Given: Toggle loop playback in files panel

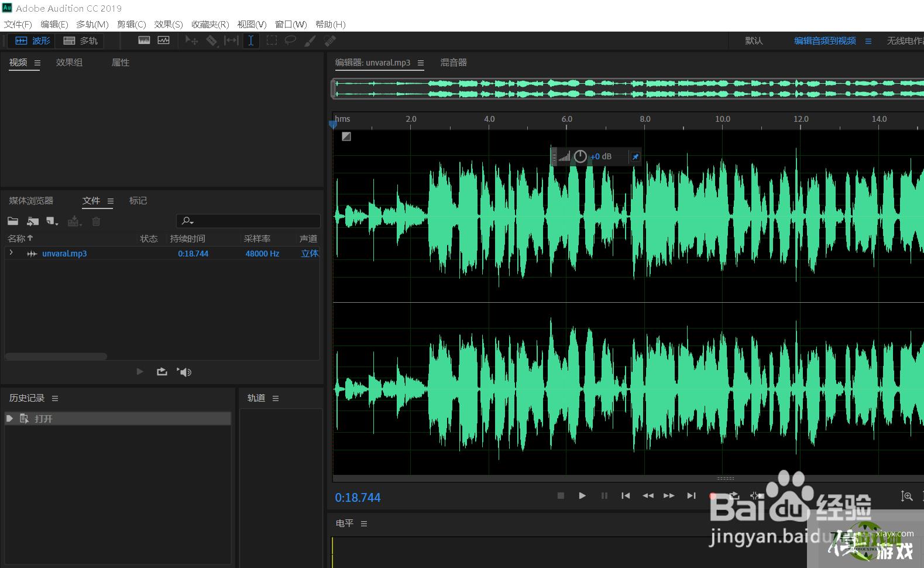Looking at the screenshot, I should coord(162,372).
